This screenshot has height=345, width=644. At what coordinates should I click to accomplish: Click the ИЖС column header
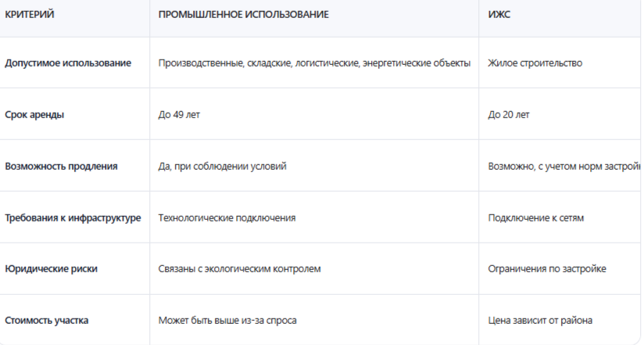[499, 14]
